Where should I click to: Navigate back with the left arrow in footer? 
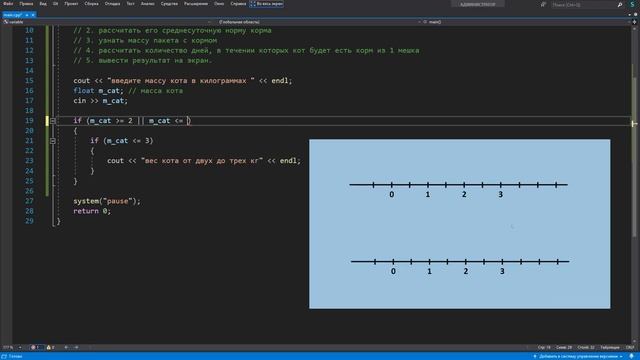click(66, 347)
